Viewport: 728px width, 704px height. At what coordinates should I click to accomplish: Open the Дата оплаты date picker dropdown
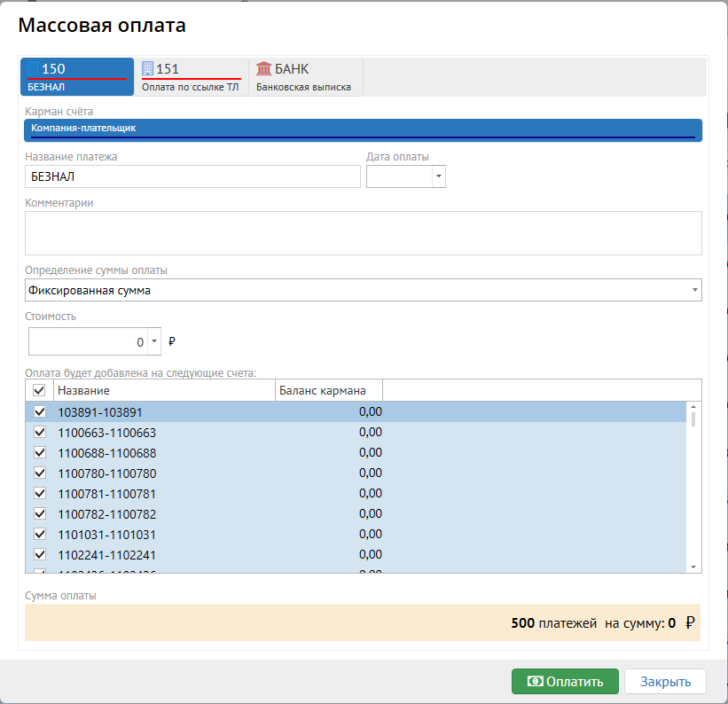[x=439, y=176]
